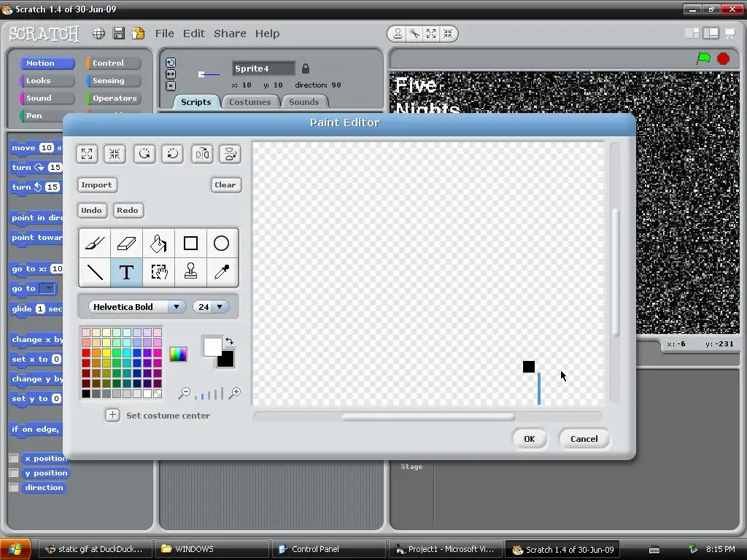The width and height of the screenshot is (747, 560).
Task: Flip the image horizontally
Action: click(x=202, y=154)
